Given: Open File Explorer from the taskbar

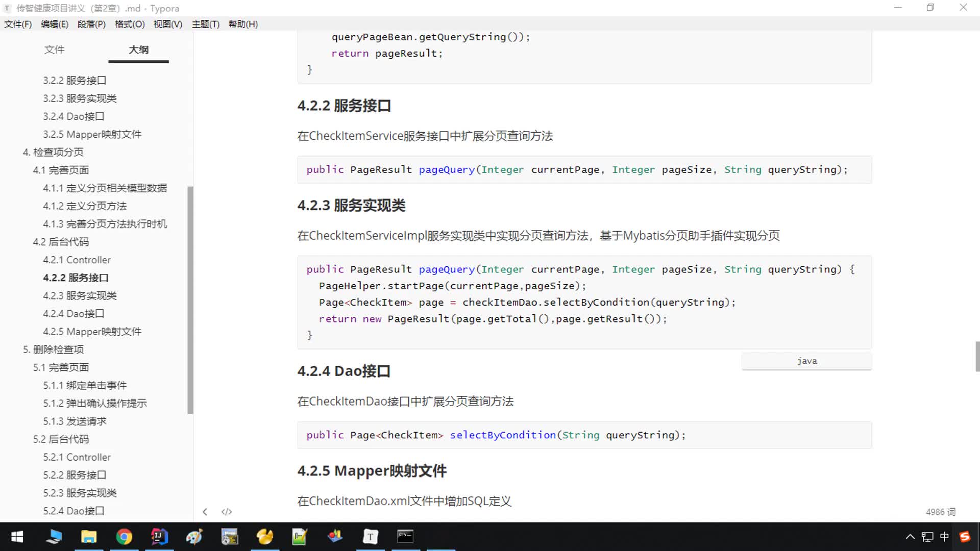Looking at the screenshot, I should point(89,537).
